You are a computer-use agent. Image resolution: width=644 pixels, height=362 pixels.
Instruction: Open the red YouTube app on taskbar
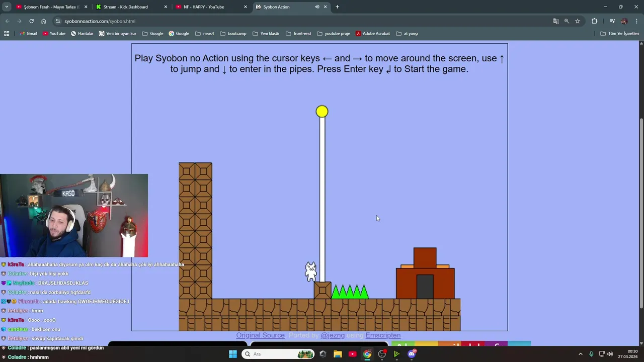click(352, 354)
